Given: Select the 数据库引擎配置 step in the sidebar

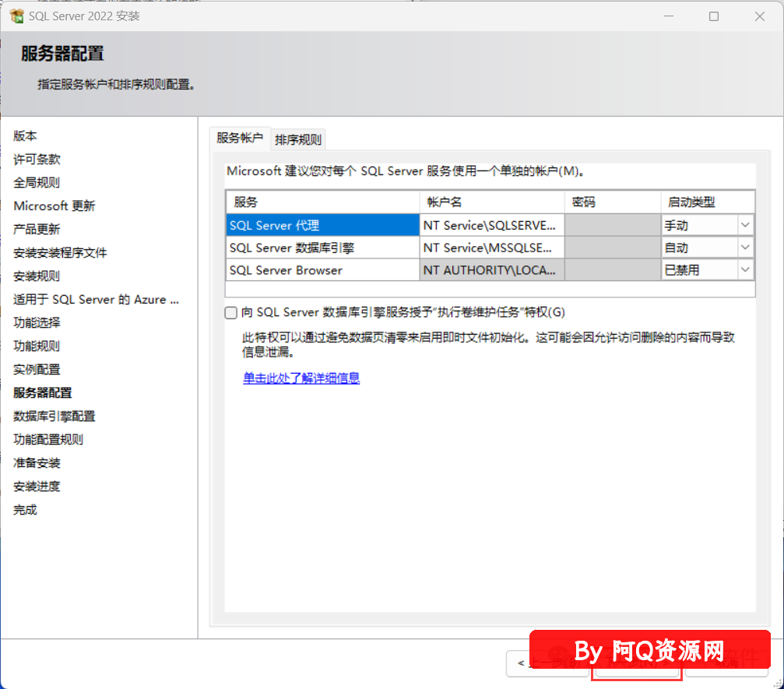Looking at the screenshot, I should tap(54, 417).
